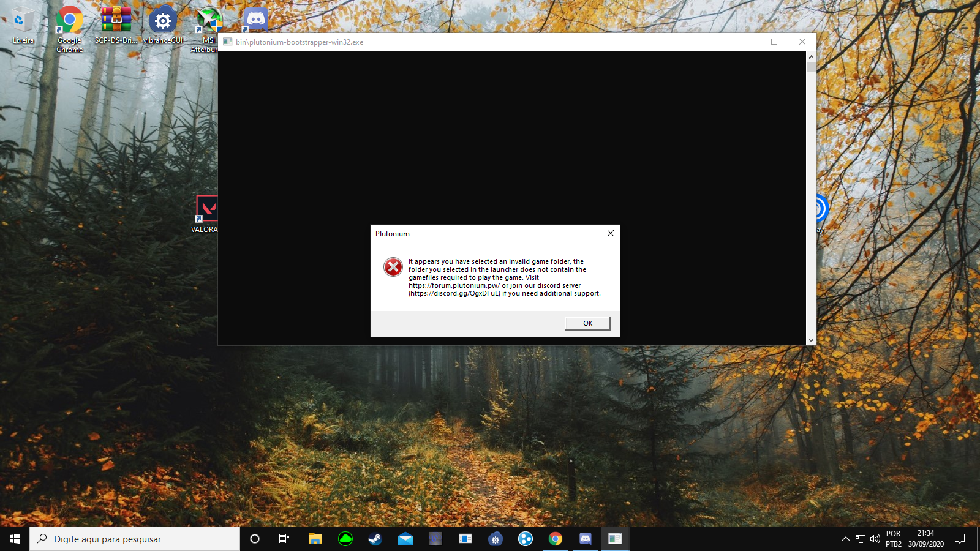Open the Windows Start menu
The image size is (980, 551).
pos(15,539)
